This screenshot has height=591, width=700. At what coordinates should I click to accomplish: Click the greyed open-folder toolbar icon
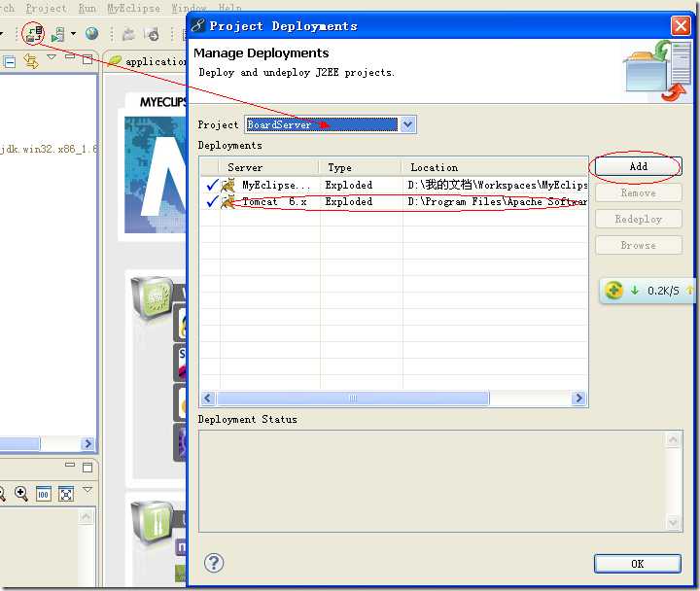[x=128, y=34]
